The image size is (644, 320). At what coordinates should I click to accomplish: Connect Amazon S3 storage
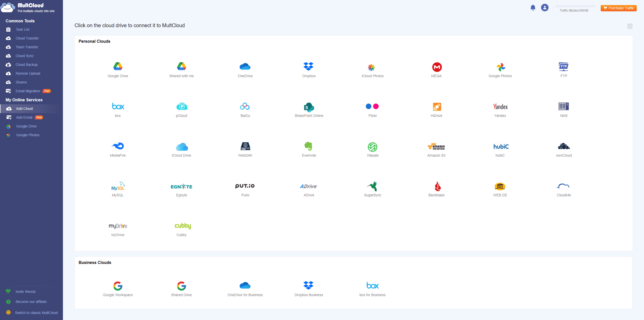point(436,147)
